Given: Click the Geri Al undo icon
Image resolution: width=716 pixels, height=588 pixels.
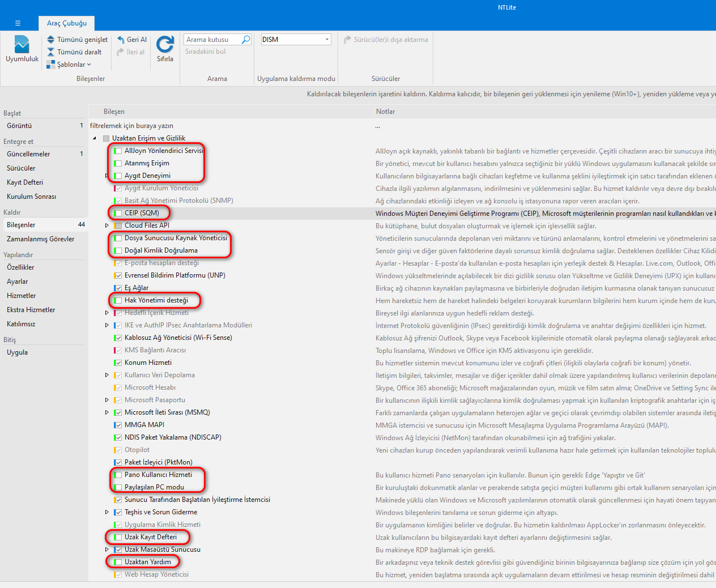Looking at the screenshot, I should 121,40.
